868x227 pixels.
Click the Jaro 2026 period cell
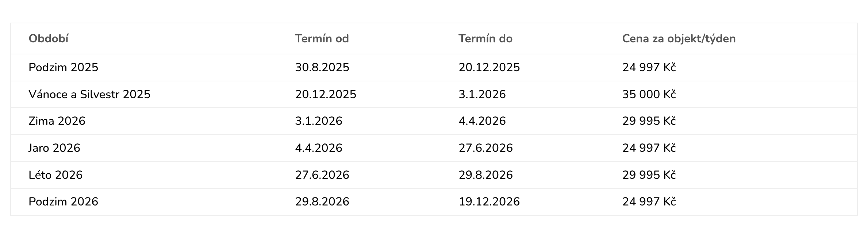click(x=54, y=148)
